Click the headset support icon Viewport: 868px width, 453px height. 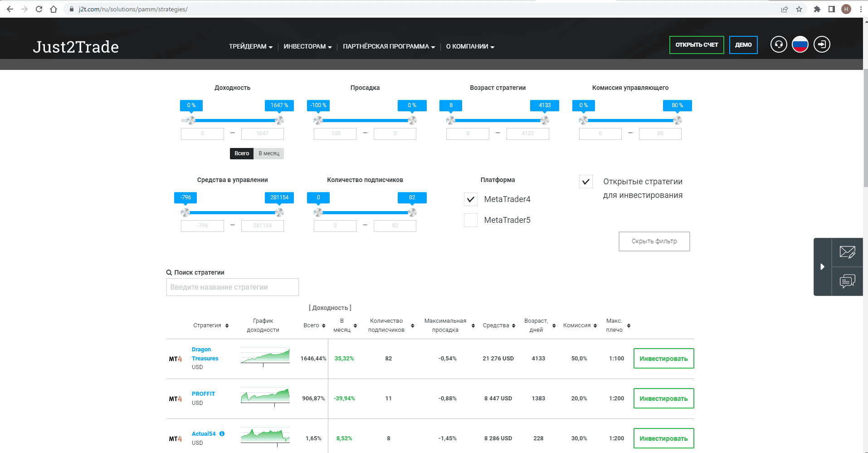779,44
